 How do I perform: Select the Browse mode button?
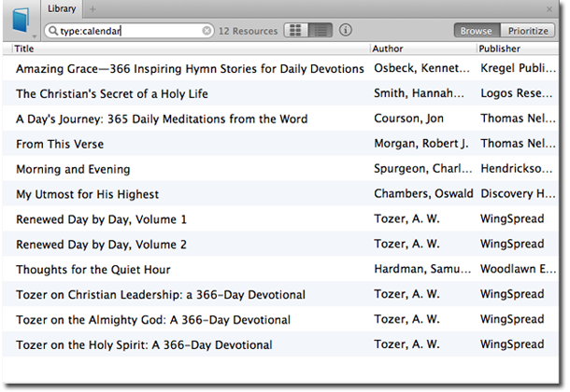[477, 31]
